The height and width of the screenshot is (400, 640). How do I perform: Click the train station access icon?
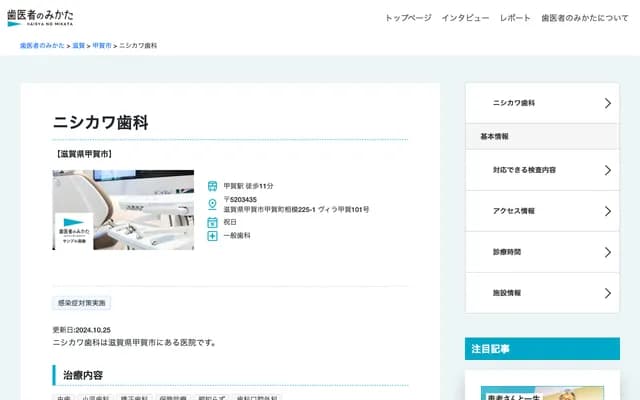pos(212,186)
